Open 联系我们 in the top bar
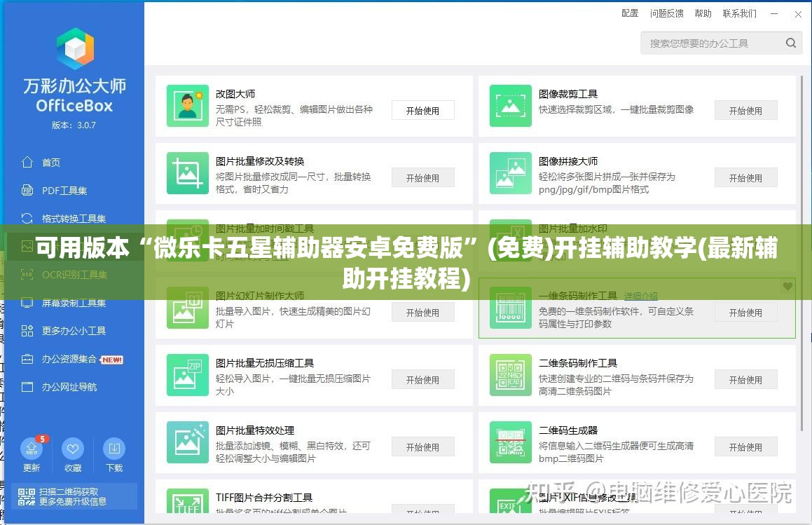 click(740, 13)
